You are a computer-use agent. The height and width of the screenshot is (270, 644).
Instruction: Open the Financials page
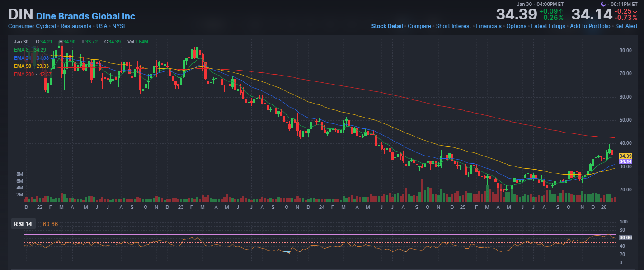489,26
